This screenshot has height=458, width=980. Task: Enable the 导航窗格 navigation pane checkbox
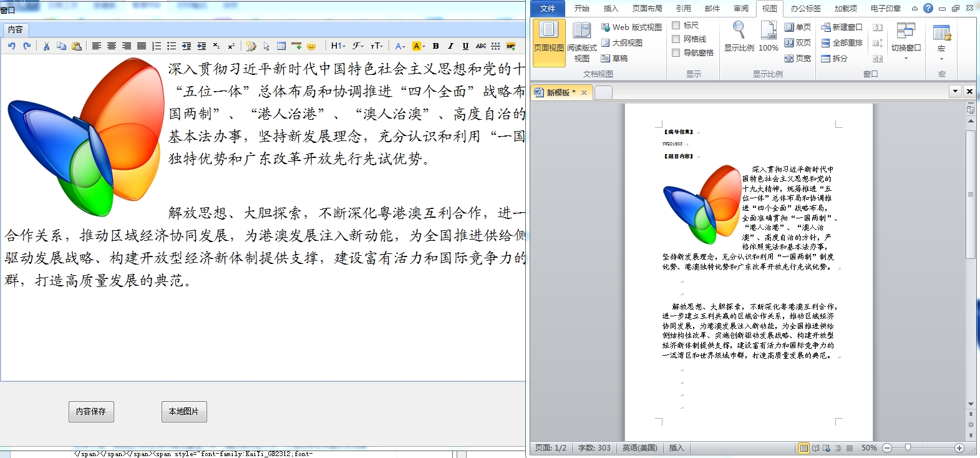coord(676,53)
